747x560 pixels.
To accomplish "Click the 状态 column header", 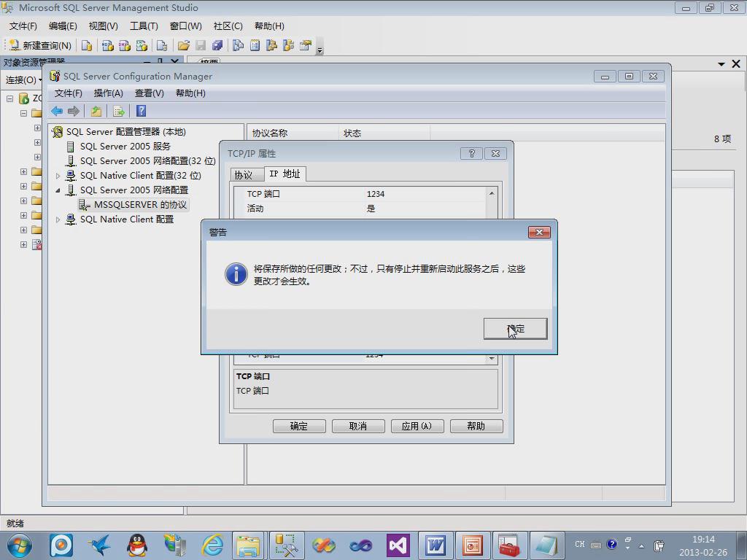I will (384, 133).
